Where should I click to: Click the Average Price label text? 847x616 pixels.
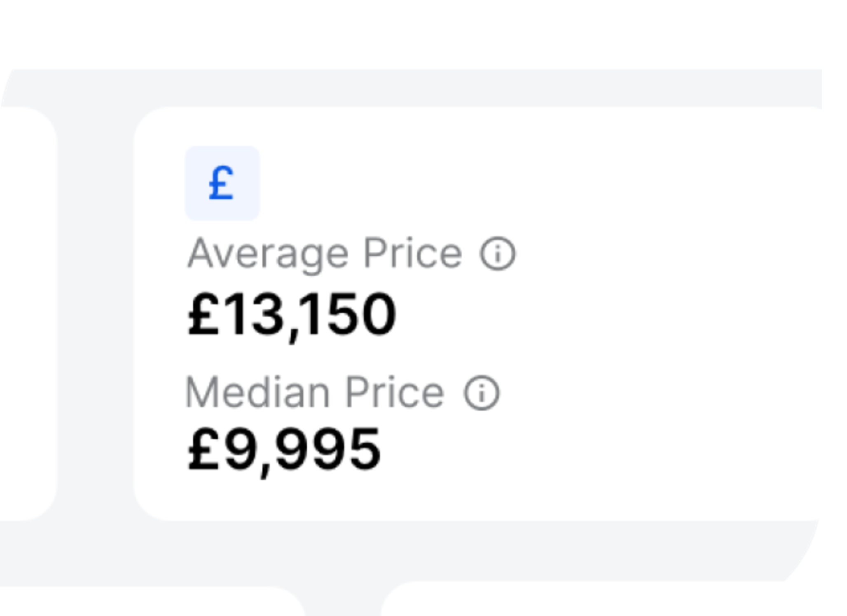point(325,254)
